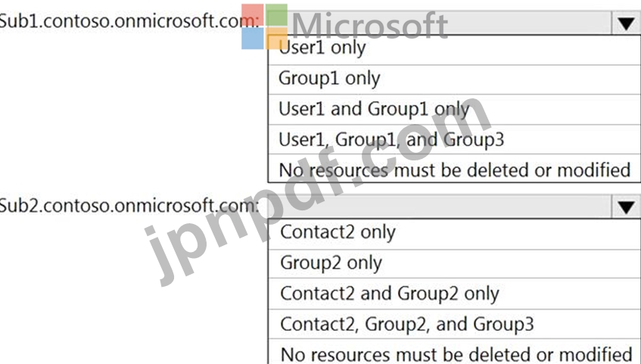
Task: Pick 'User1 and Group1 only' option
Action: [x=454, y=110]
